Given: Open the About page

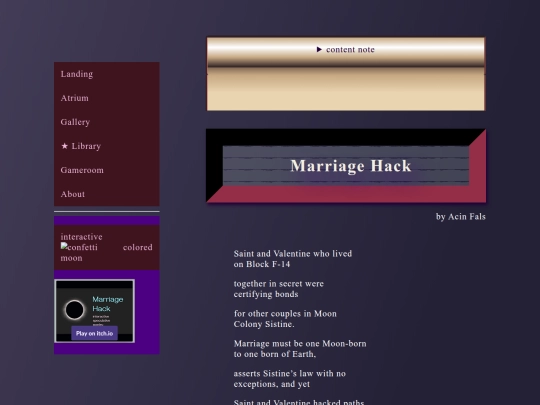Looking at the screenshot, I should pyautogui.click(x=73, y=194).
